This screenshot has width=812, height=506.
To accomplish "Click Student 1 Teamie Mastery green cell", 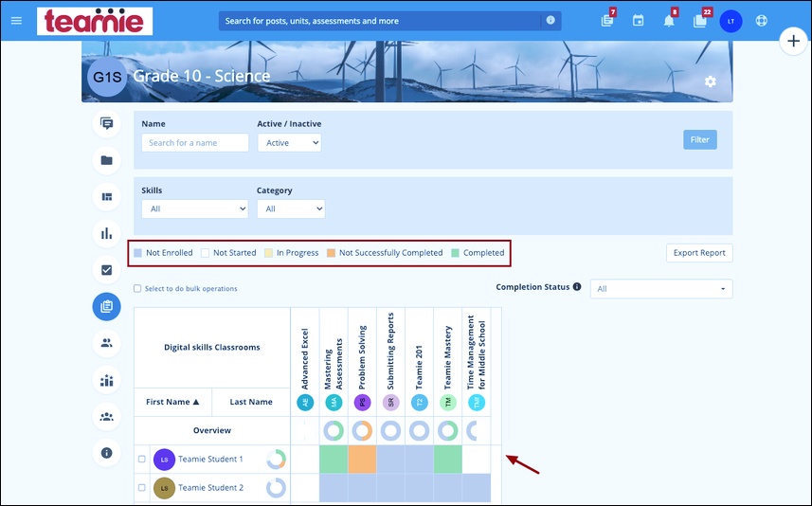I will tap(448, 459).
